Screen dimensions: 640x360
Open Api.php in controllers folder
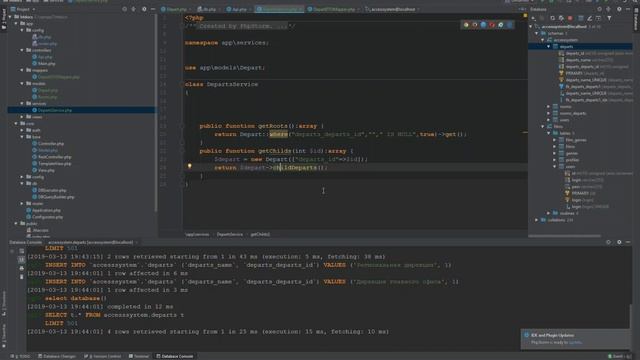[x=45, y=57]
